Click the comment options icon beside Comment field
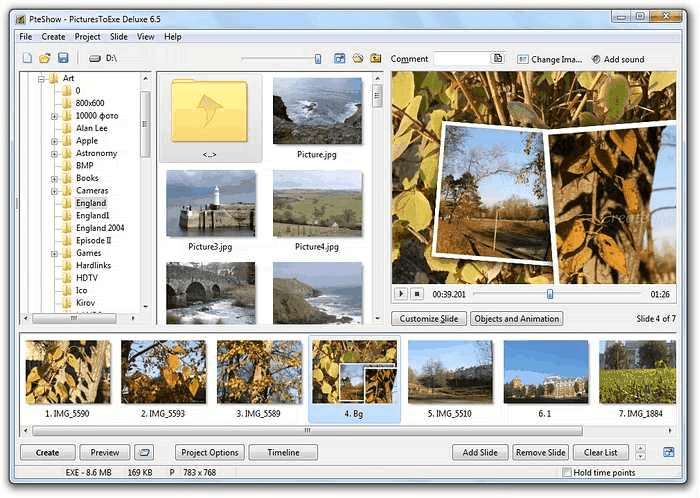Viewport: 700px width, 498px height. coord(497,58)
